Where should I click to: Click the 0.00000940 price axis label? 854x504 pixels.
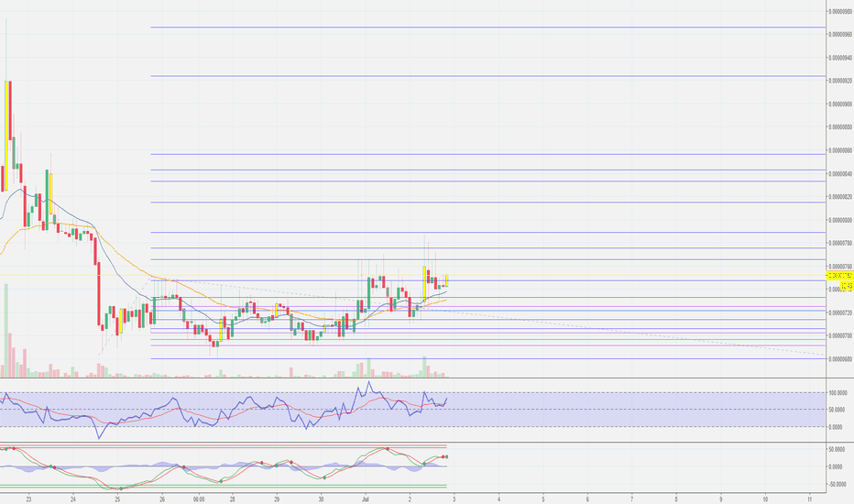pyautogui.click(x=840, y=58)
